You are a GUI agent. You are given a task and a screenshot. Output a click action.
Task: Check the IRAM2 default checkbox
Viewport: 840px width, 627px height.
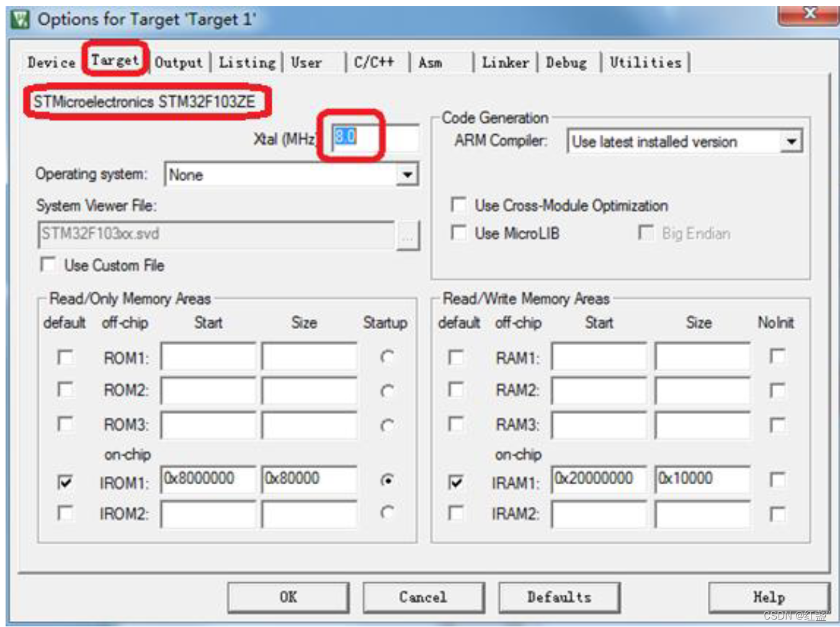tap(456, 513)
